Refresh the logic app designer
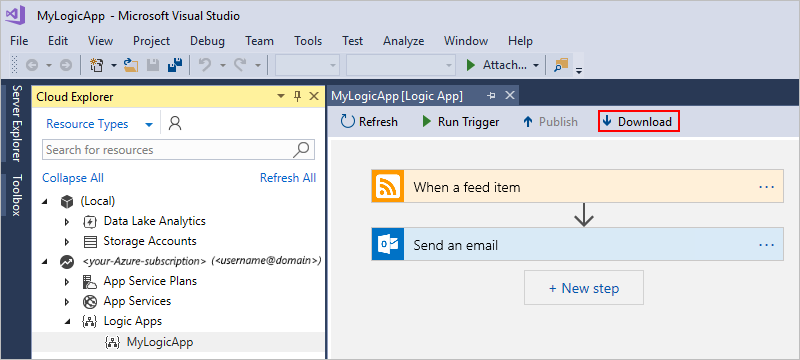800x360 pixels. click(x=369, y=122)
